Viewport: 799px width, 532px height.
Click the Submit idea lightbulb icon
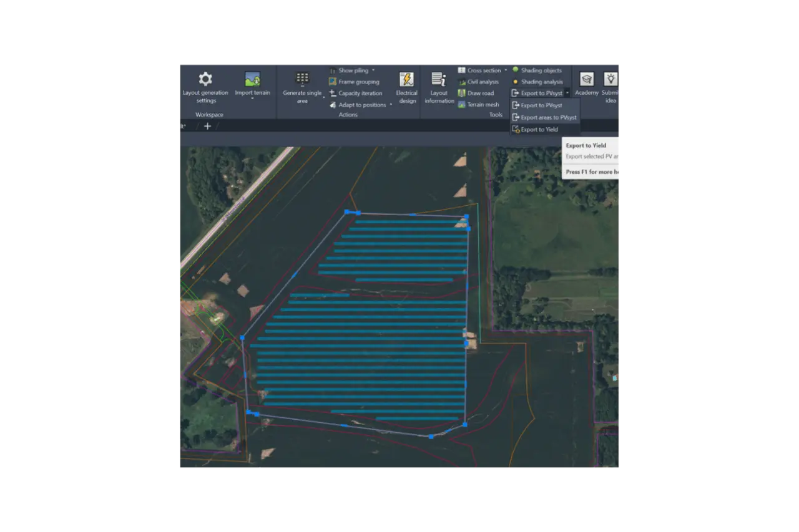point(610,79)
